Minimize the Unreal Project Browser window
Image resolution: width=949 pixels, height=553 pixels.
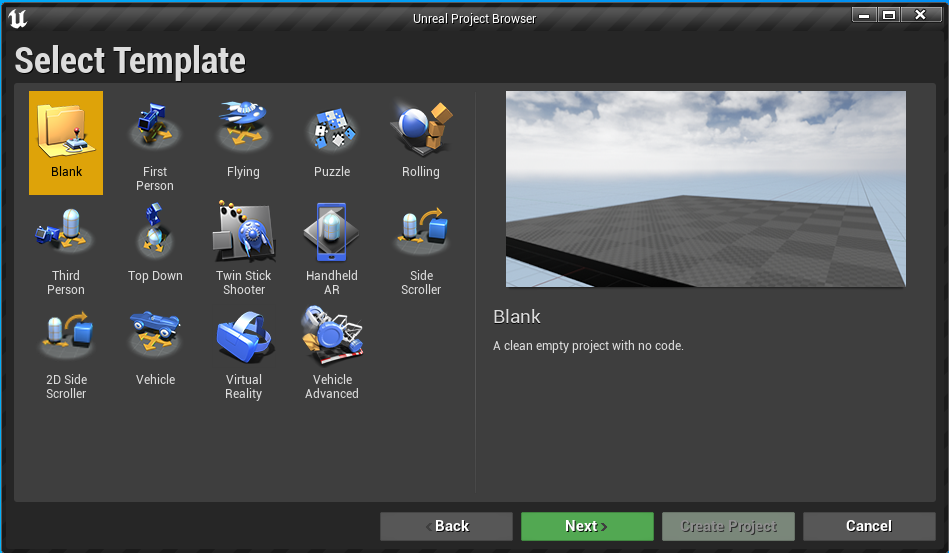click(x=864, y=15)
